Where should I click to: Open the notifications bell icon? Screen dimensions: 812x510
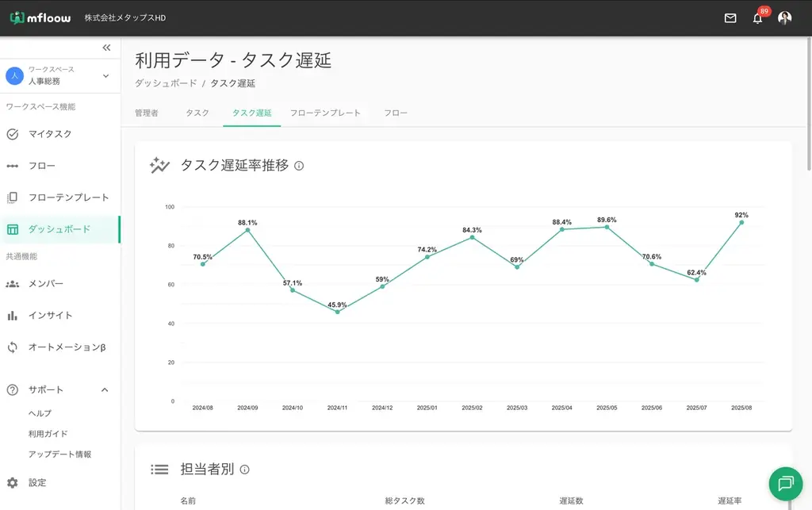(758, 18)
